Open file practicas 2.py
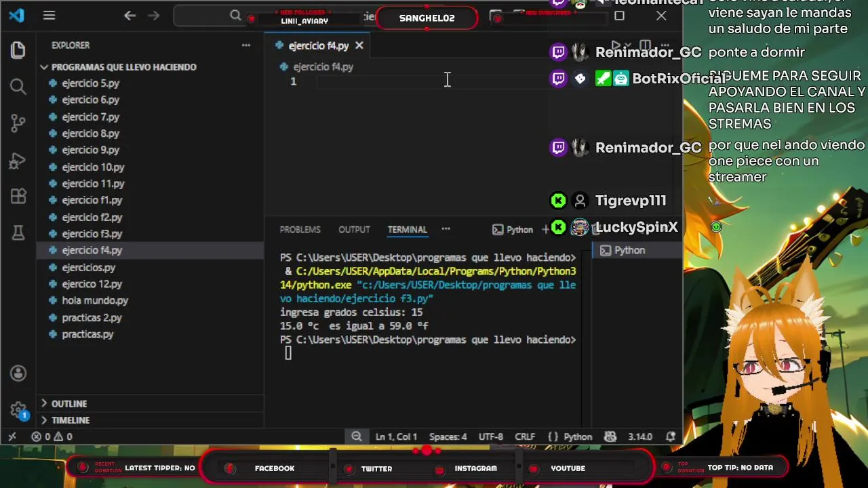The height and width of the screenshot is (488, 868). (92, 317)
